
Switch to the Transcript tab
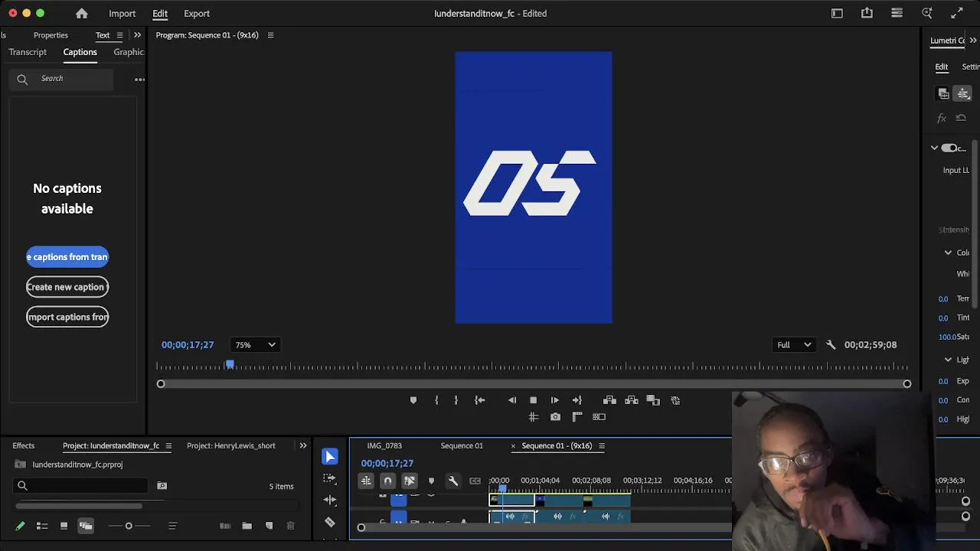[28, 52]
